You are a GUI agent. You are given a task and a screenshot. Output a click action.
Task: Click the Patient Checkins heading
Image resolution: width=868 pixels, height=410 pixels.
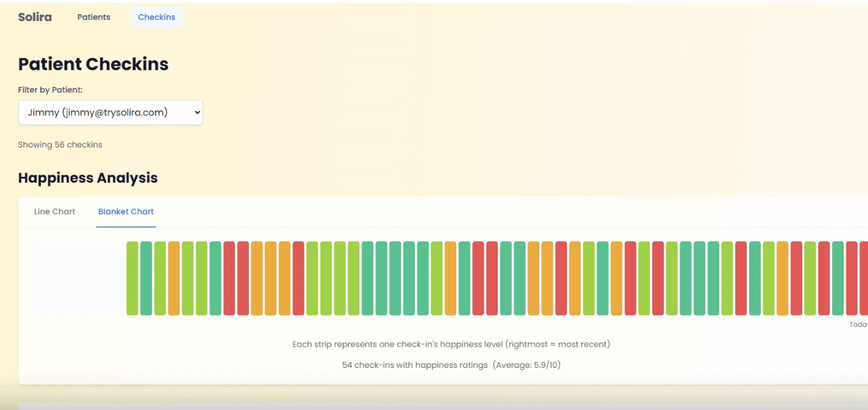(x=93, y=64)
